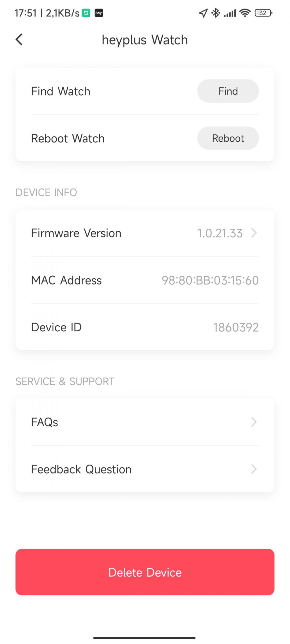Image resolution: width=290 pixels, height=644 pixels.
Task: Select the Feedback Question entry
Action: click(81, 469)
